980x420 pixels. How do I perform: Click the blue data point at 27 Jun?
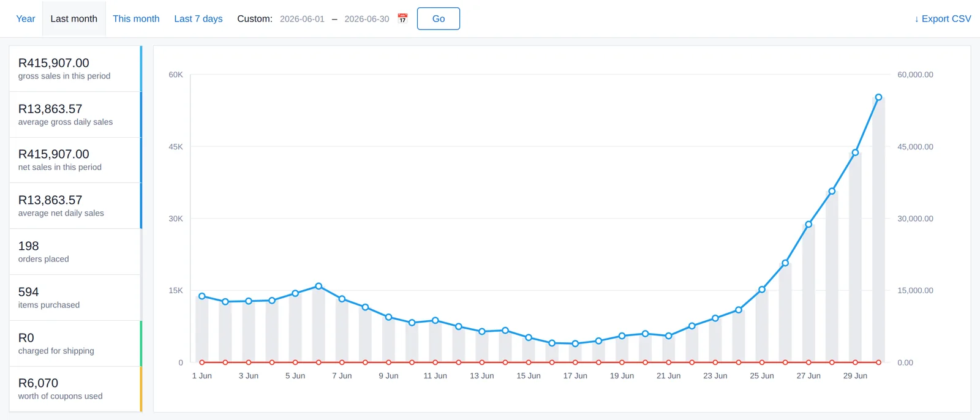(809, 224)
